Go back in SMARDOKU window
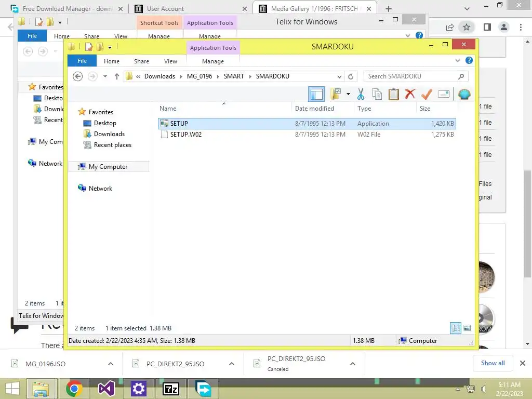The height and width of the screenshot is (399, 532). pyautogui.click(x=78, y=76)
